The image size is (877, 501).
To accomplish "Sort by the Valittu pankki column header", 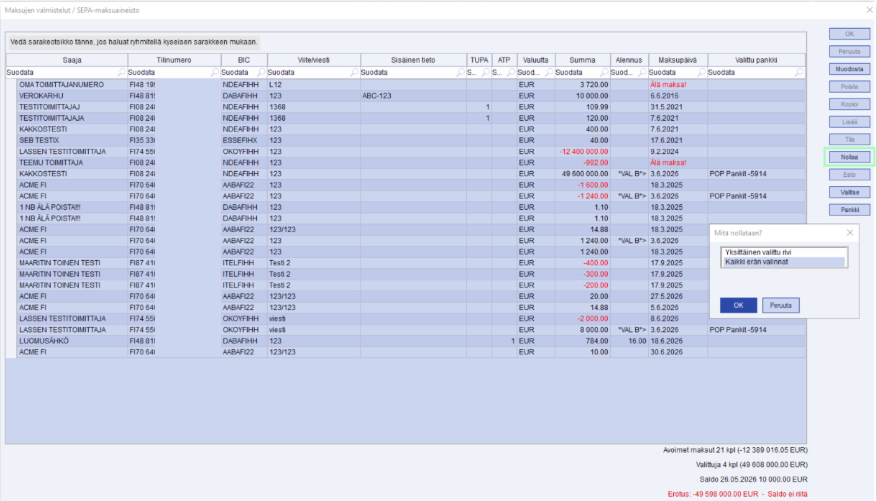I will [756, 60].
